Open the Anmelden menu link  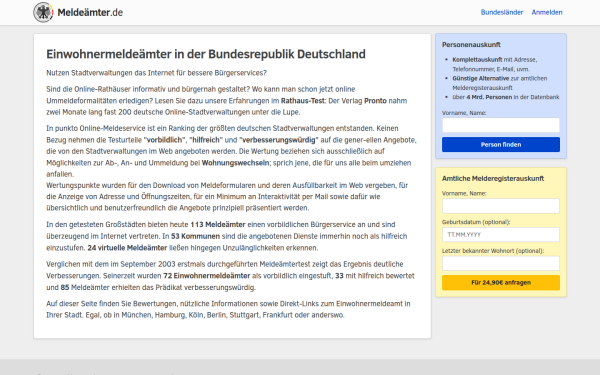pyautogui.click(x=547, y=12)
